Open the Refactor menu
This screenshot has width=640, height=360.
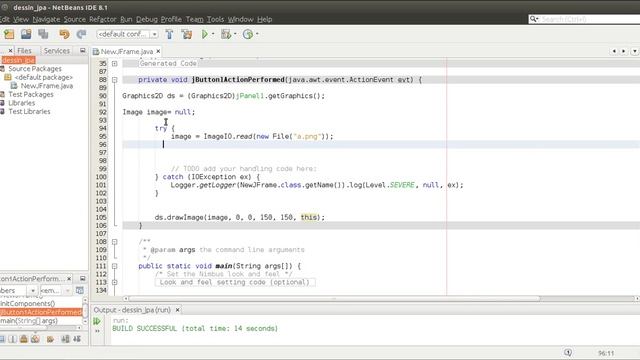tap(102, 19)
